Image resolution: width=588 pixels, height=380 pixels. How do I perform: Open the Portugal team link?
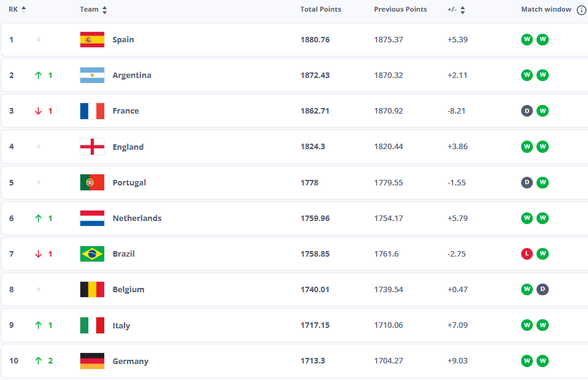pos(129,183)
